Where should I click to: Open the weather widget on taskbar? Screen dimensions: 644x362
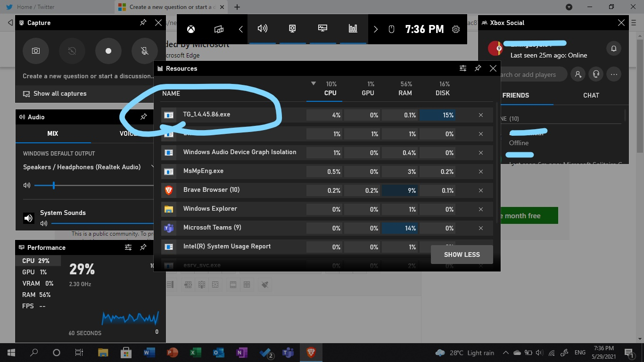point(465,353)
